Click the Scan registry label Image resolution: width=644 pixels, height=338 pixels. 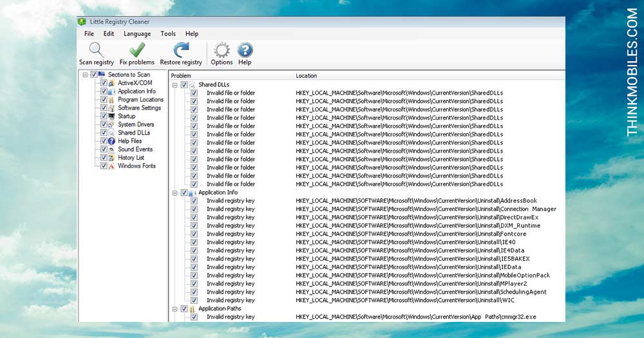click(x=97, y=62)
